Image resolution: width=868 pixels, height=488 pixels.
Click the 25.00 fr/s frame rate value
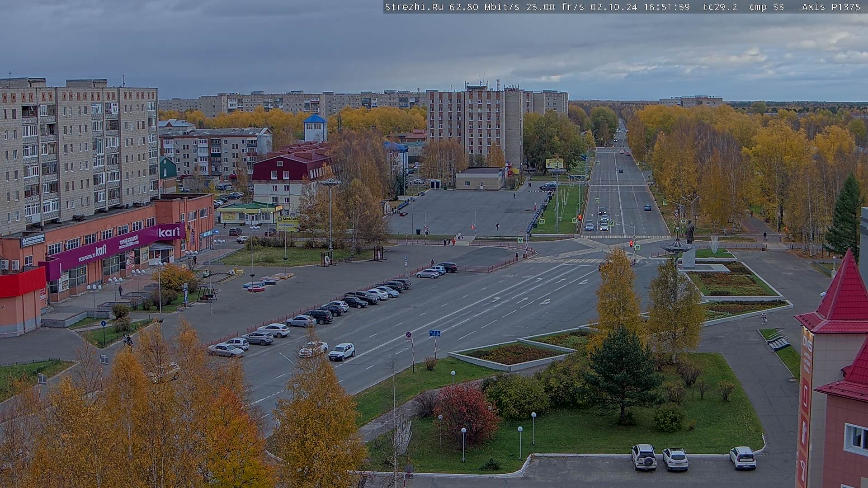[x=555, y=7]
